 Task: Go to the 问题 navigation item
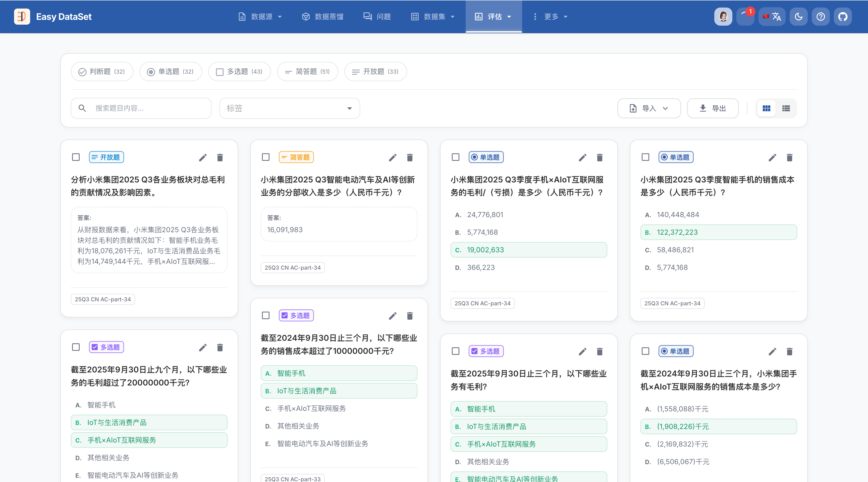point(377,17)
